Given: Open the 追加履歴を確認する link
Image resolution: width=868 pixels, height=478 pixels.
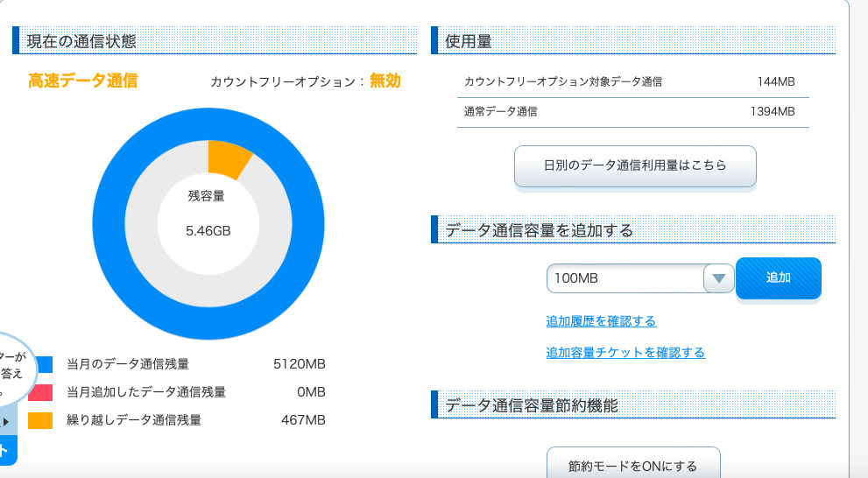Looking at the screenshot, I should tap(601, 321).
